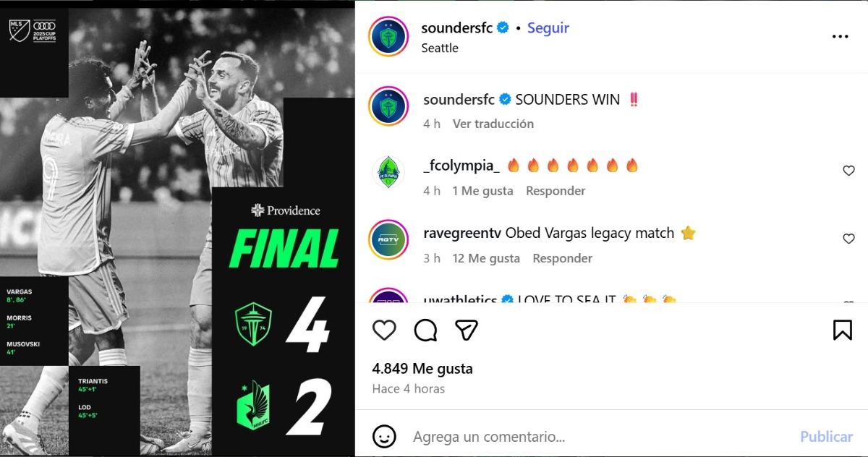
Task: Like the _fcolympia_ comment
Action: [x=849, y=171]
